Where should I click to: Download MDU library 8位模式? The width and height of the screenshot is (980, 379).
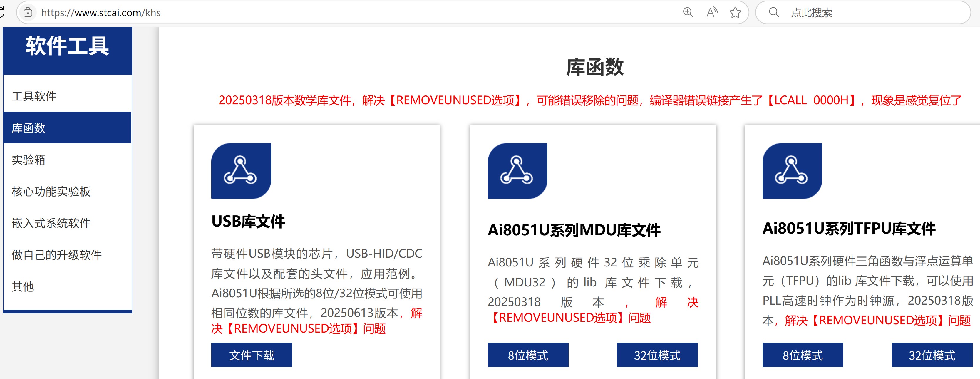528,355
